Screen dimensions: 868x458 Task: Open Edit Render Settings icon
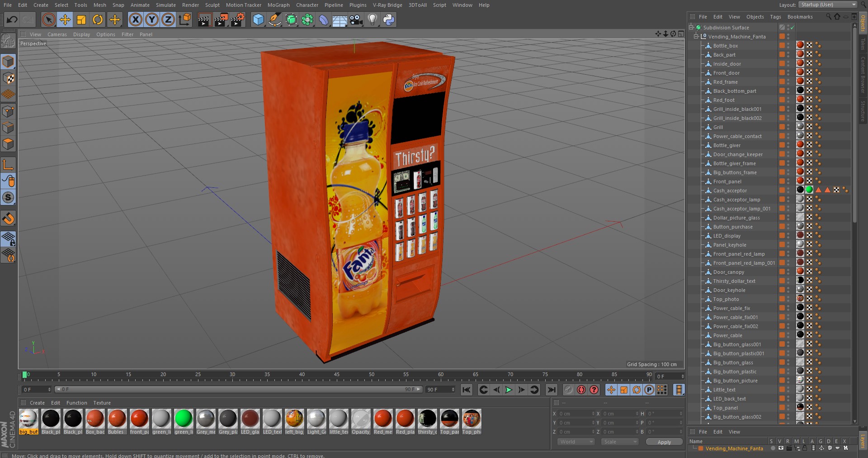pyautogui.click(x=238, y=19)
